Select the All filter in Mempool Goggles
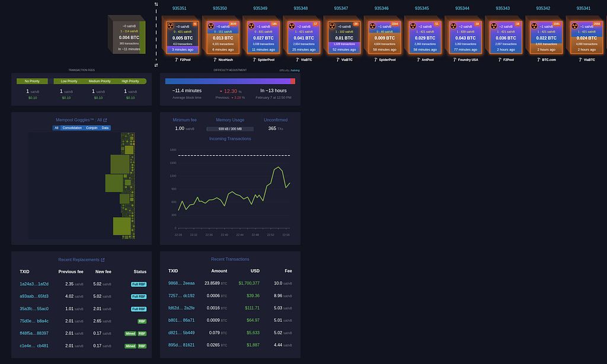 pos(56,127)
